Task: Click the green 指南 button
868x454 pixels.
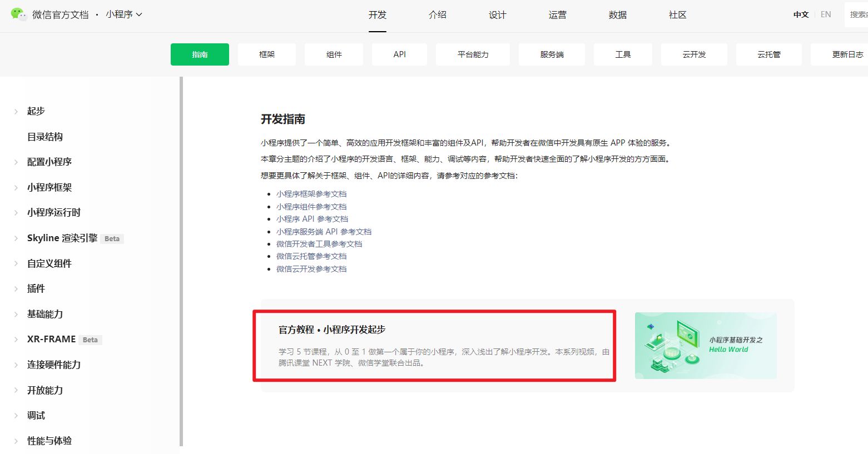Action: click(x=200, y=54)
